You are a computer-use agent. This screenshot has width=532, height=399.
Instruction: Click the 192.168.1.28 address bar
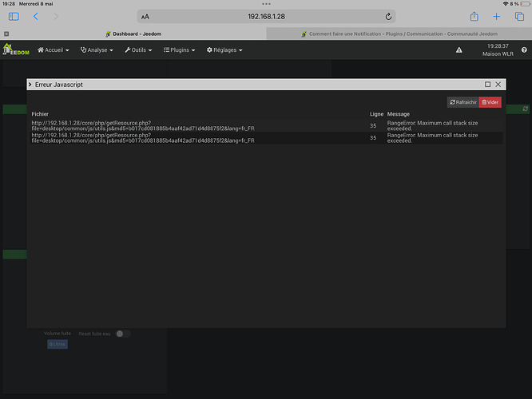[266, 16]
